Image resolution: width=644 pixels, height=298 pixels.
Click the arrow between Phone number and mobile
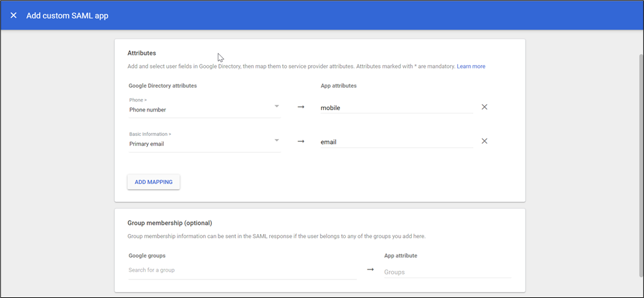click(x=301, y=107)
